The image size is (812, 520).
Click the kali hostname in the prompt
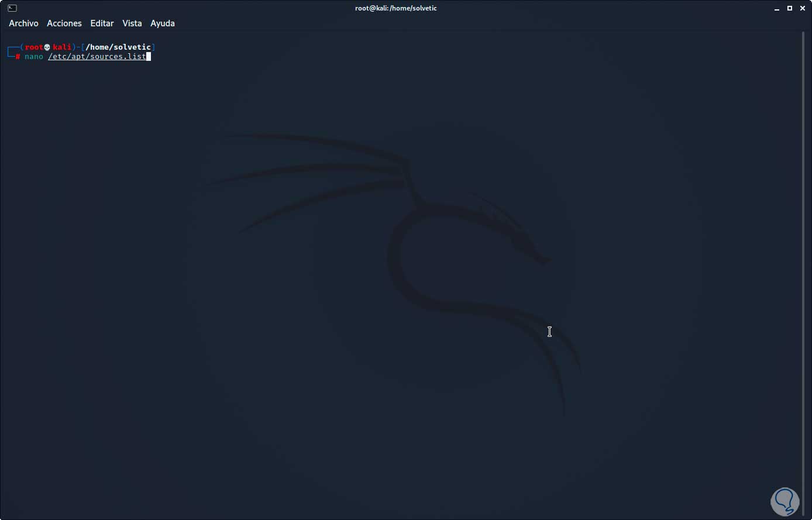click(62, 47)
